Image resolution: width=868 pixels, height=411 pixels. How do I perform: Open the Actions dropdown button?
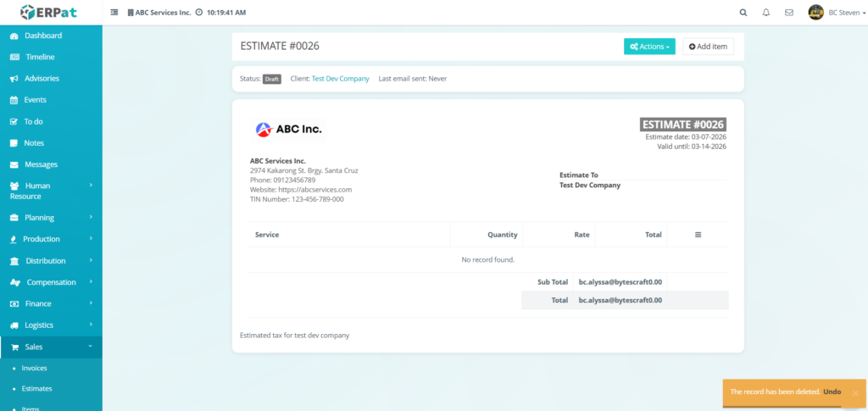(649, 47)
